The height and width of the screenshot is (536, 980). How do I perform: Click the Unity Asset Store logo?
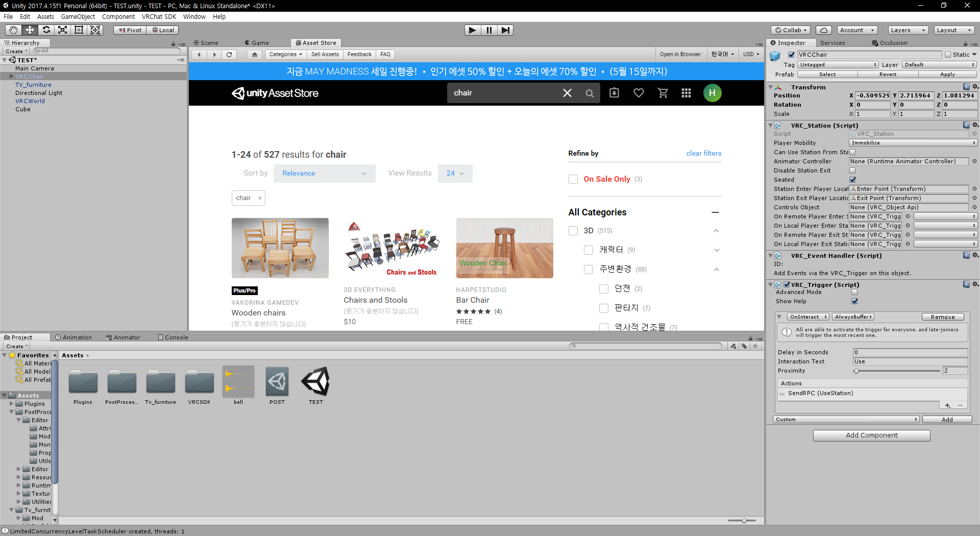[275, 93]
